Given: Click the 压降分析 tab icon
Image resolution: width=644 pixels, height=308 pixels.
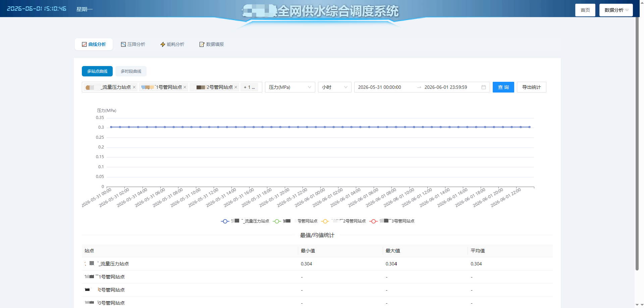Looking at the screenshot, I should [x=123, y=44].
